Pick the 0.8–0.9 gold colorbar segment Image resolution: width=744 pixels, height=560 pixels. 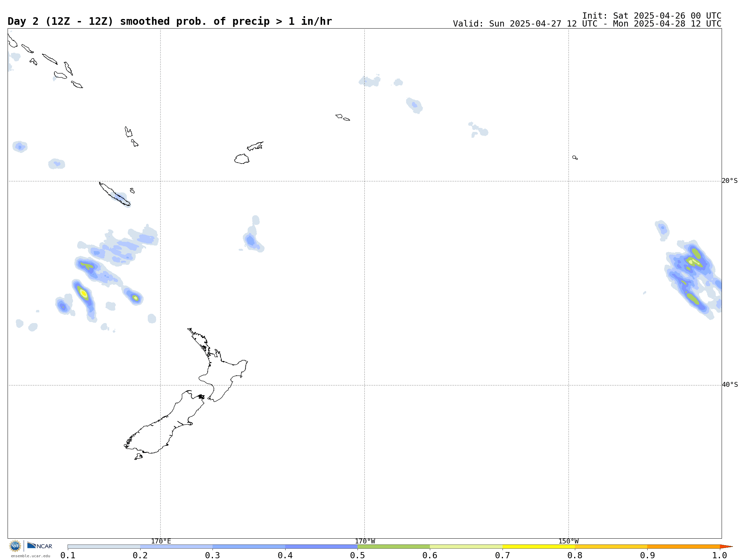tap(611, 547)
